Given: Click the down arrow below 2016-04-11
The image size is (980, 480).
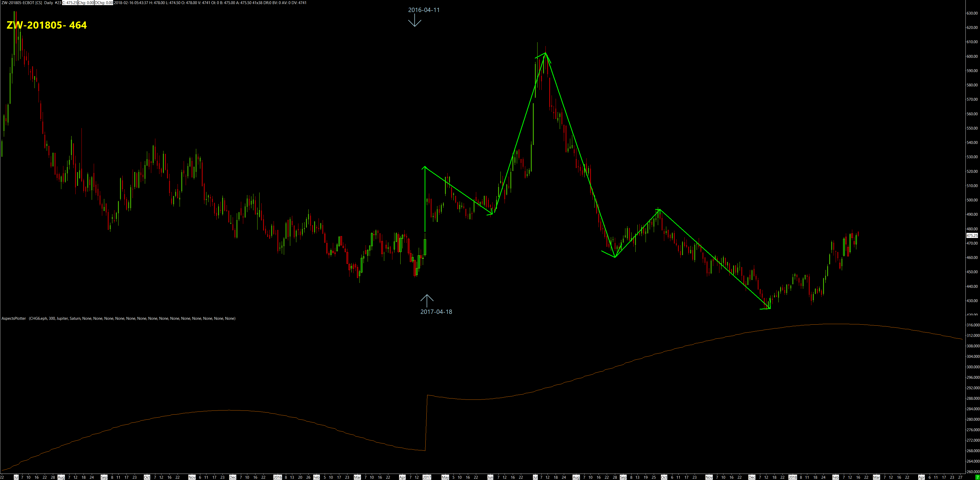Looking at the screenshot, I should [414, 20].
